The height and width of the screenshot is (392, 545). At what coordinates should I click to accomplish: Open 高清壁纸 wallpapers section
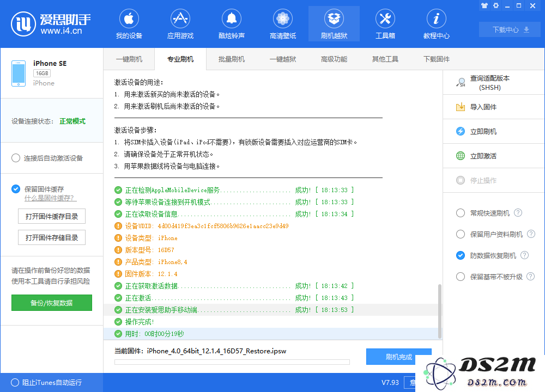(x=282, y=23)
